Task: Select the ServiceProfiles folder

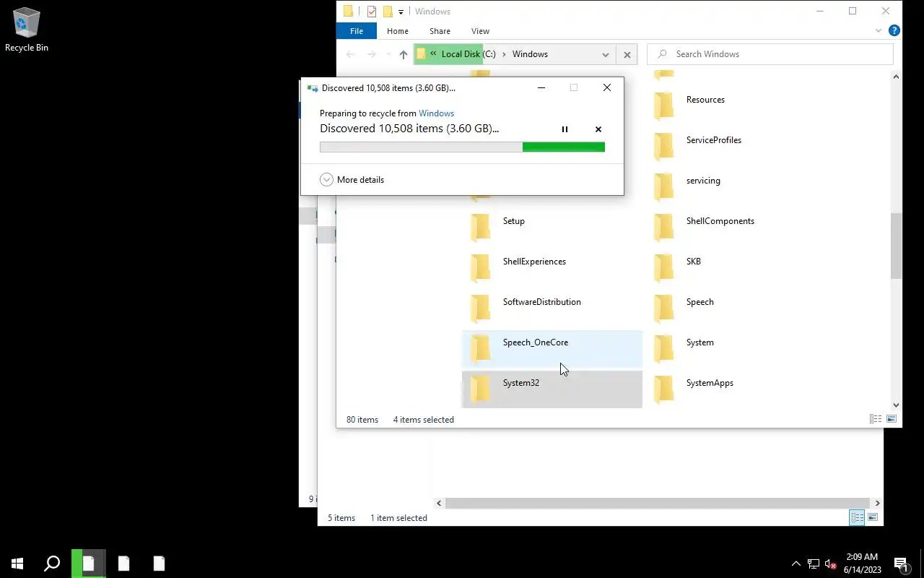Action: [736, 145]
